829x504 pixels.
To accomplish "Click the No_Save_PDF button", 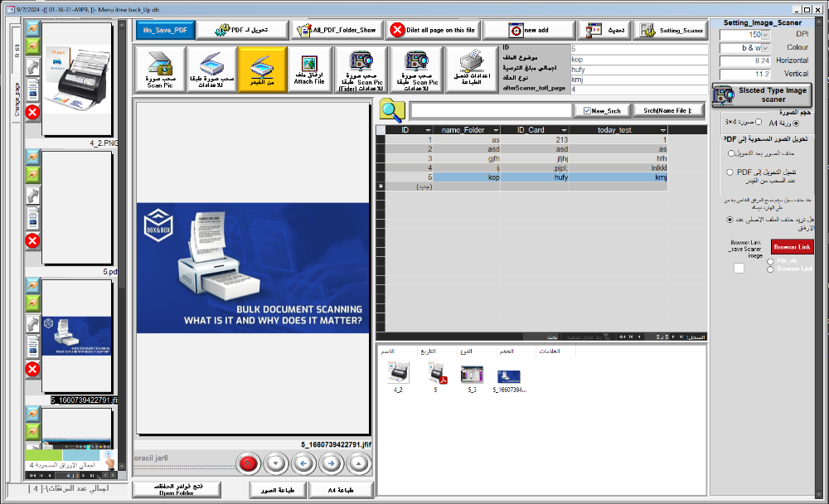I will (165, 30).
